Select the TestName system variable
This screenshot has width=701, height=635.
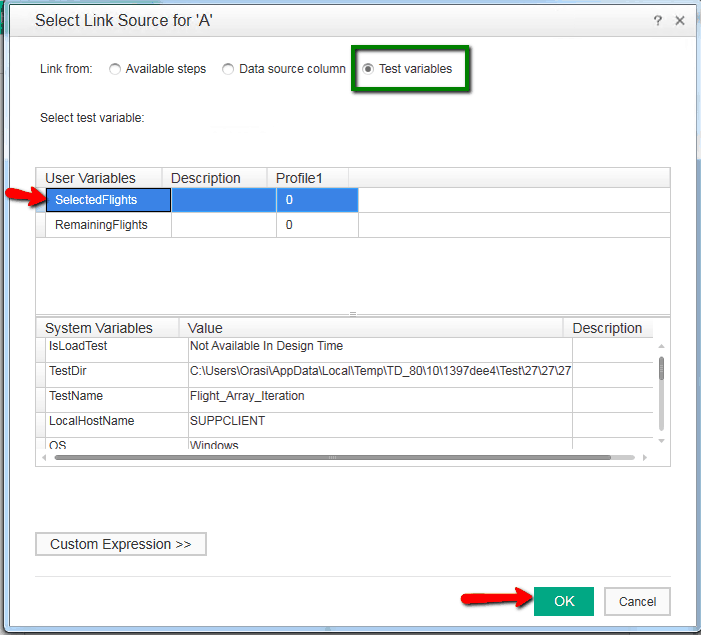117,400
